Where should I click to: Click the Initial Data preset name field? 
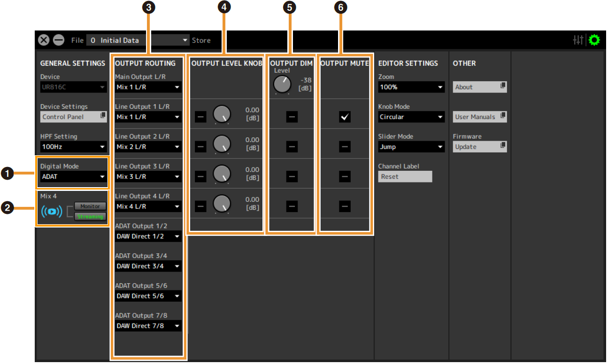136,40
